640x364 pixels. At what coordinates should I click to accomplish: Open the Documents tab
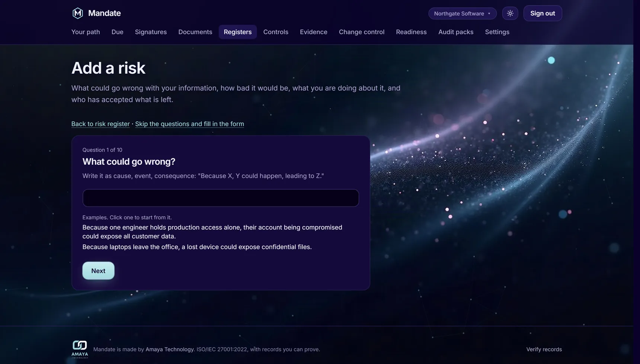coord(195,32)
